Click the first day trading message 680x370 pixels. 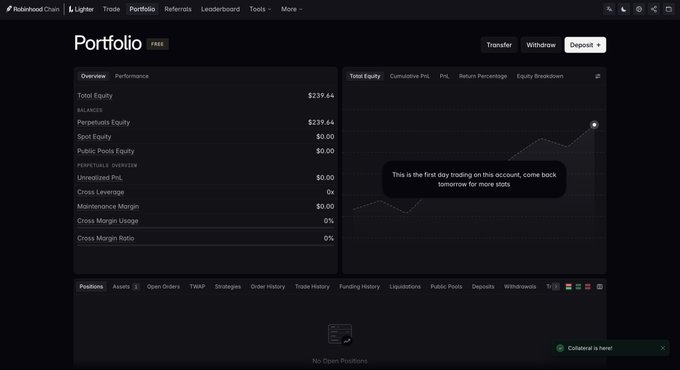474,179
